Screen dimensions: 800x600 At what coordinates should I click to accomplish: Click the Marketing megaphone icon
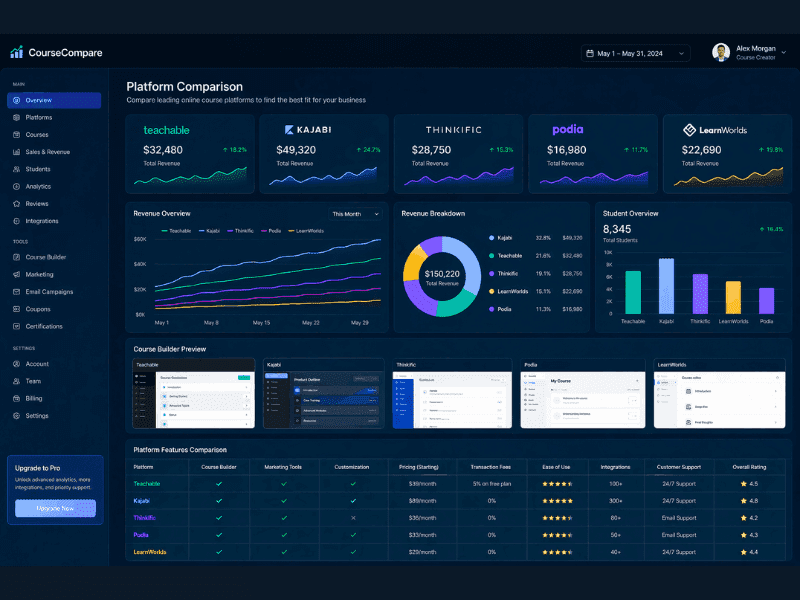point(16,274)
